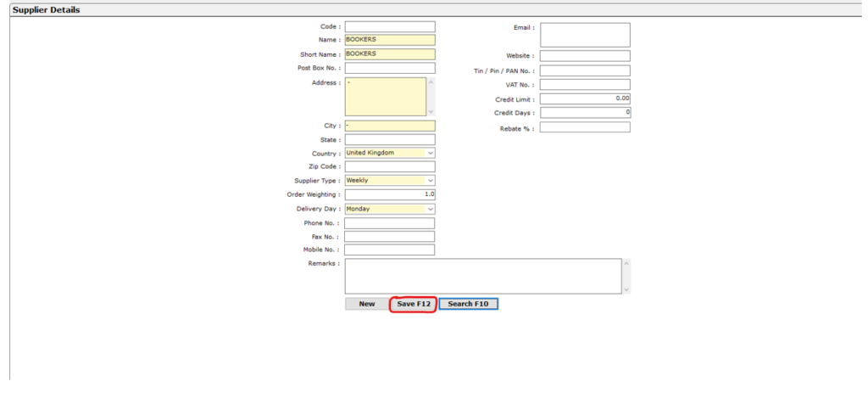Expand the Supplier Type dropdown
Image resolution: width=868 pixels, height=415 pixels.
tap(389, 181)
